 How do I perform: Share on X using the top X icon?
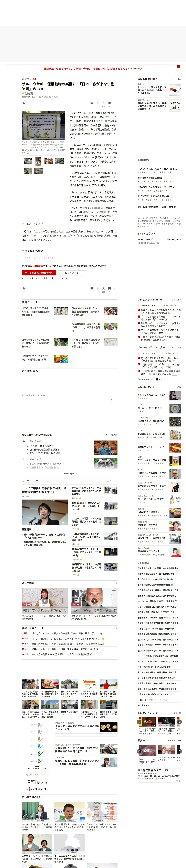[x=104, y=103]
